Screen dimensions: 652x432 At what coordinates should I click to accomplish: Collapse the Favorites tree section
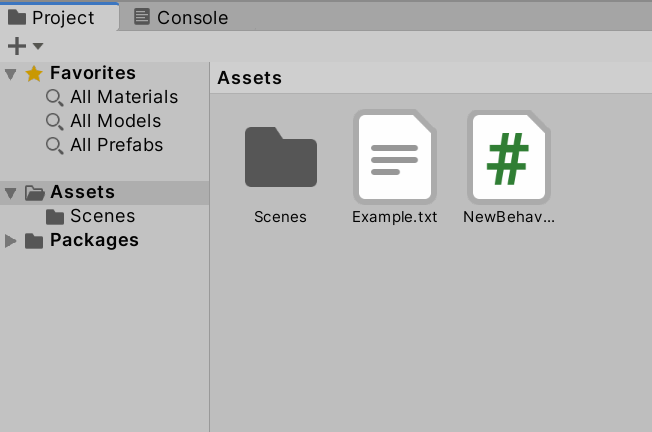11,73
